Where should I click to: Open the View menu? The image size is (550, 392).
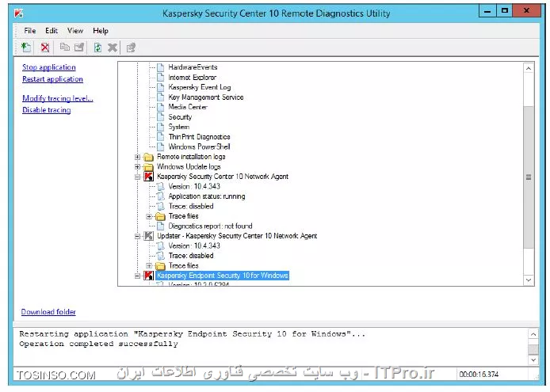75,31
